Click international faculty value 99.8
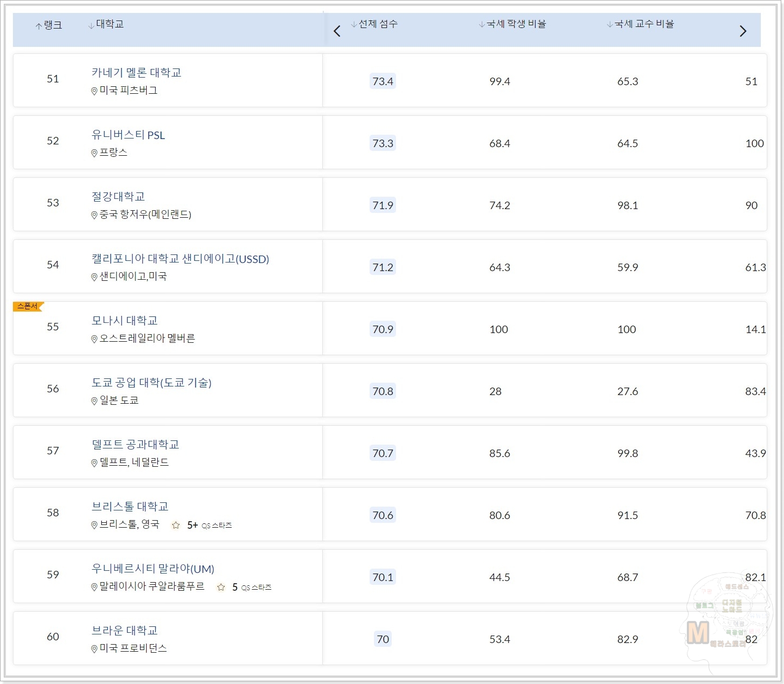Screen dimensions: 784x684 pyautogui.click(x=628, y=453)
